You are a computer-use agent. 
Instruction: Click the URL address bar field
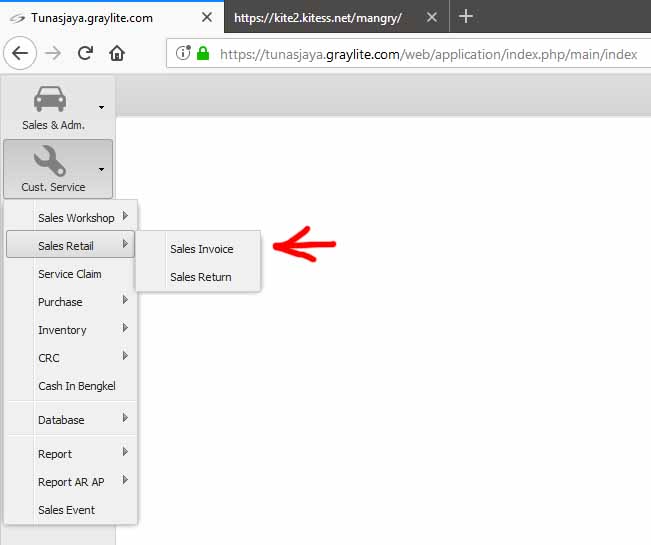[430, 54]
